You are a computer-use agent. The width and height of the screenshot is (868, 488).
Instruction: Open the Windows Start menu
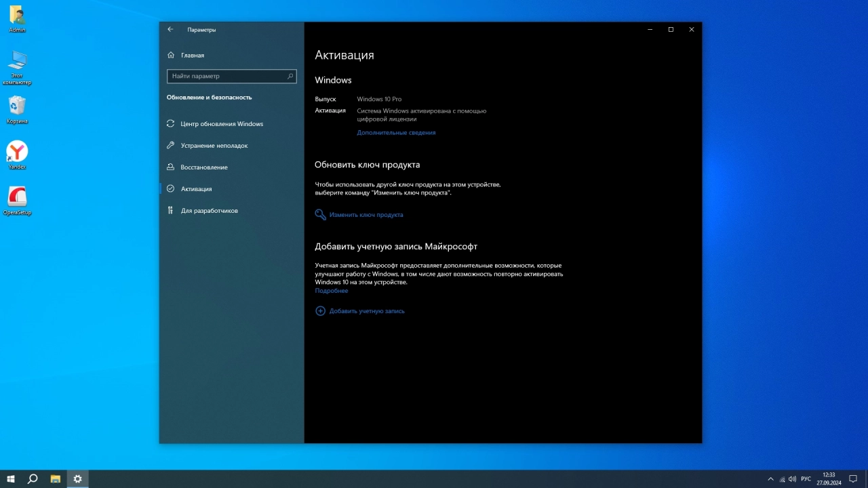11,479
